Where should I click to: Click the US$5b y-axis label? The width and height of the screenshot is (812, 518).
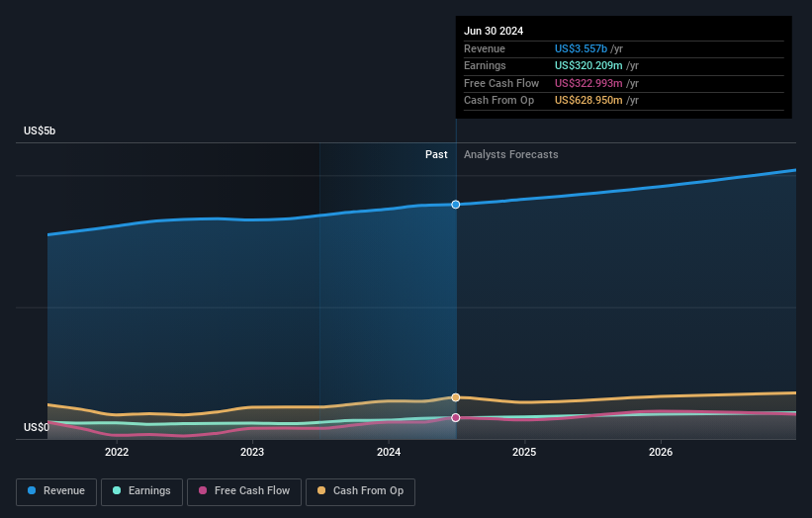[40, 130]
